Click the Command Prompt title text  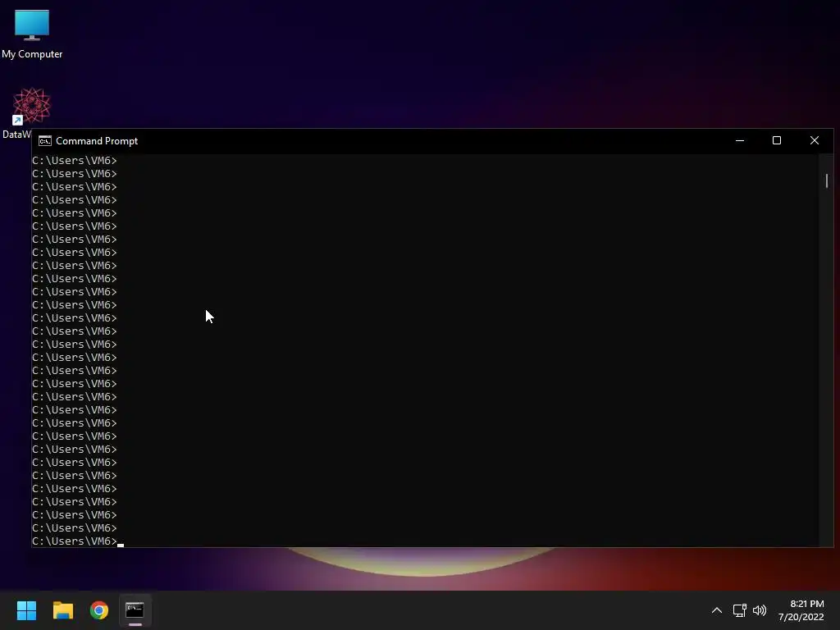tap(97, 141)
